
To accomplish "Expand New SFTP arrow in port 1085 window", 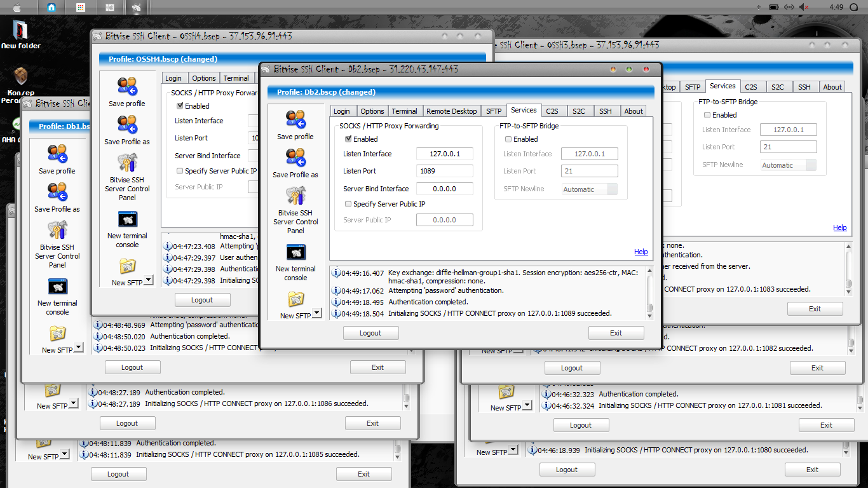I will pos(64,454).
